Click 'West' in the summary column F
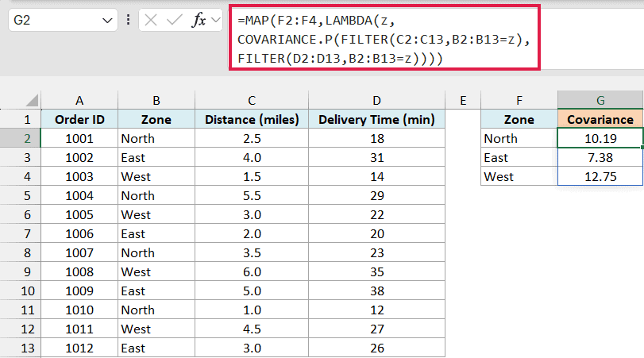This screenshot has width=644, height=358. click(x=519, y=176)
